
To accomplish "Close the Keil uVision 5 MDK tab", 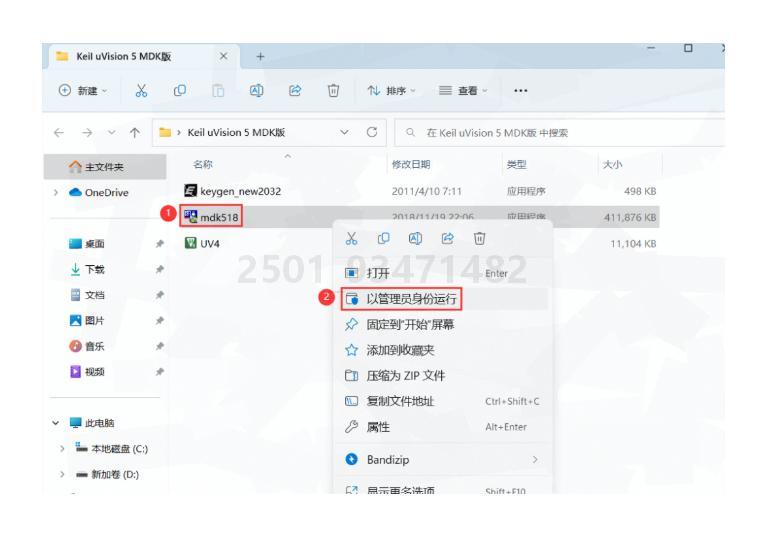I will pos(223,56).
